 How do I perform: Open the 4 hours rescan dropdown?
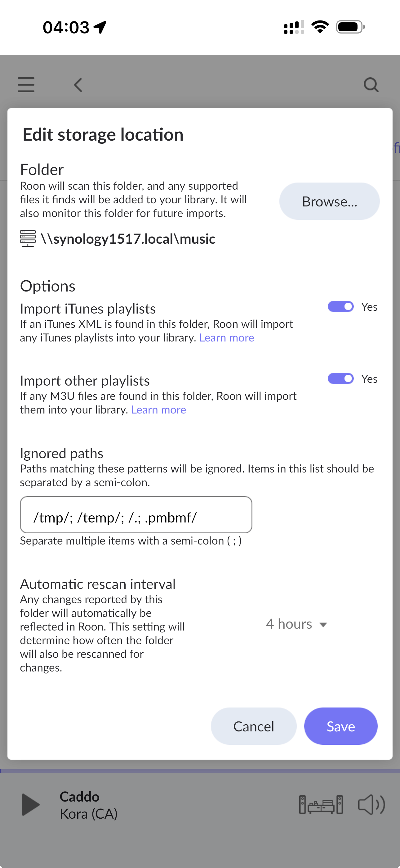(296, 624)
